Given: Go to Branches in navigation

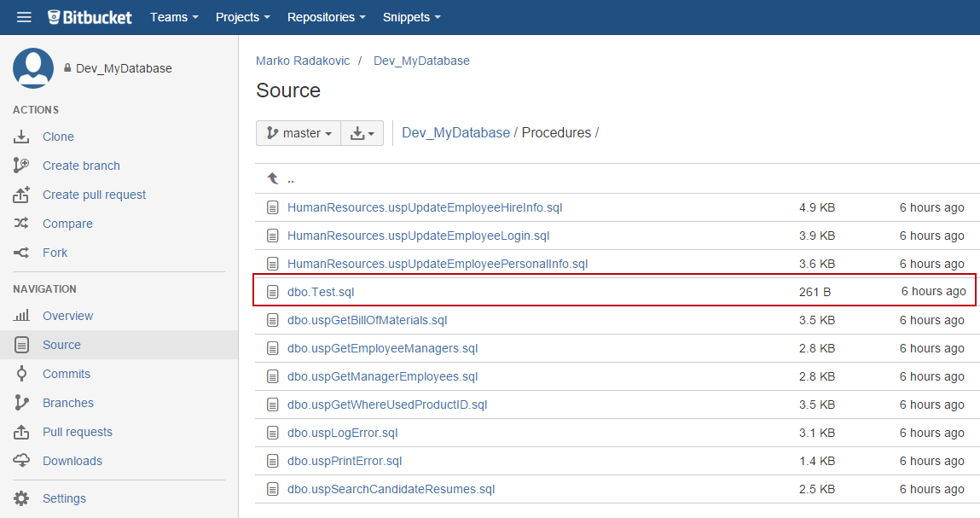Looking at the screenshot, I should coord(68,403).
